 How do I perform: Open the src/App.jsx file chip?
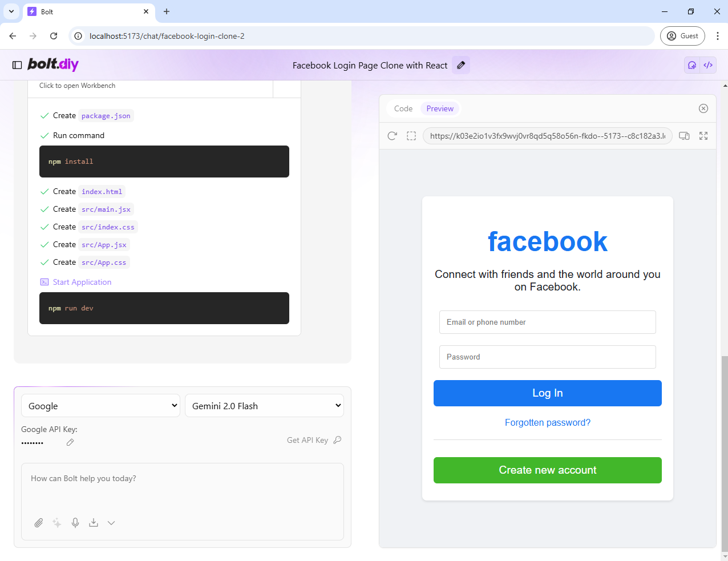coord(104,245)
